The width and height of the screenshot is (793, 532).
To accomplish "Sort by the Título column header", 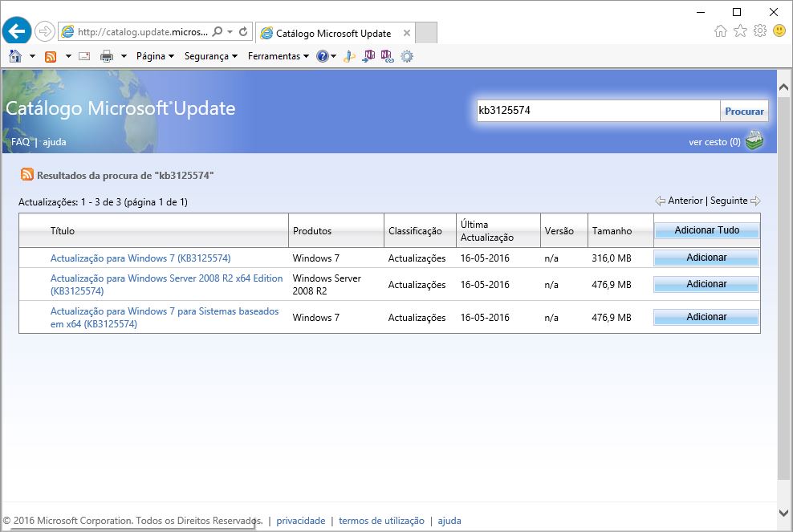I will point(63,230).
